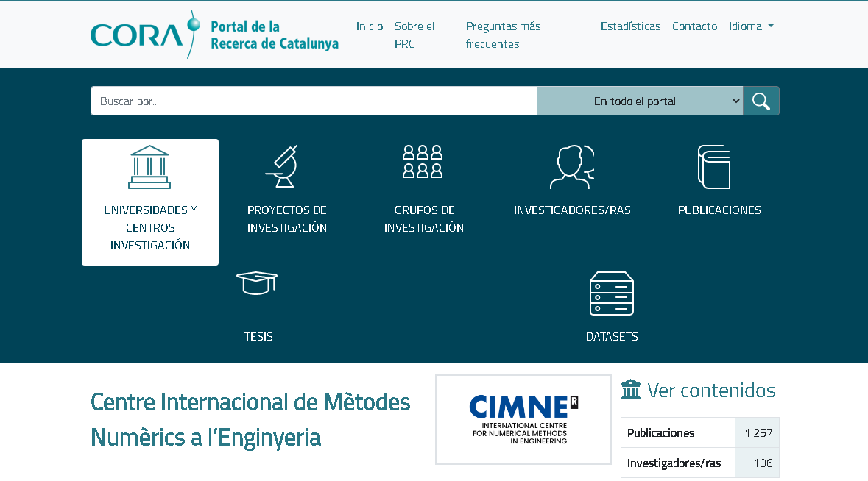The image size is (868, 481).
Task: Open the Datasets section label
Action: pyautogui.click(x=612, y=336)
